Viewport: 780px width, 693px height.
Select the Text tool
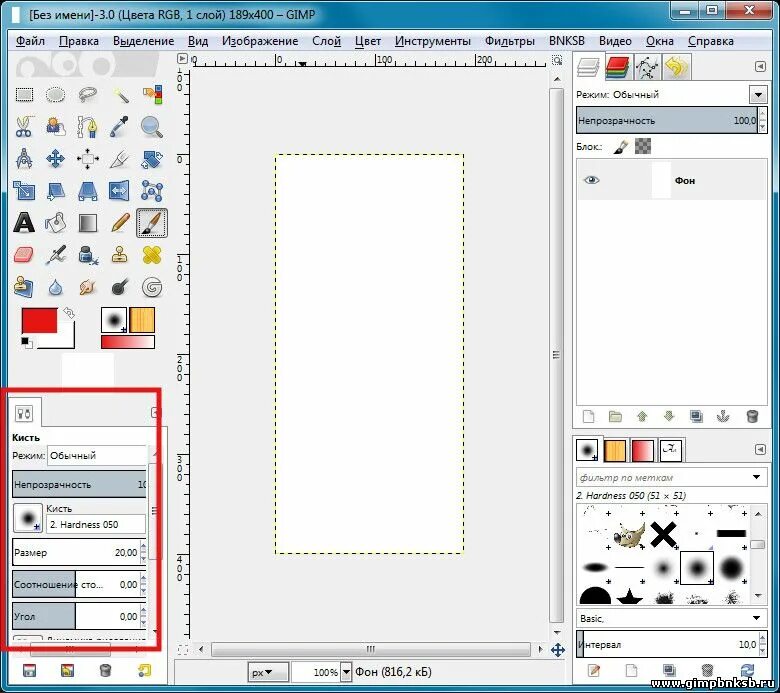pos(24,223)
